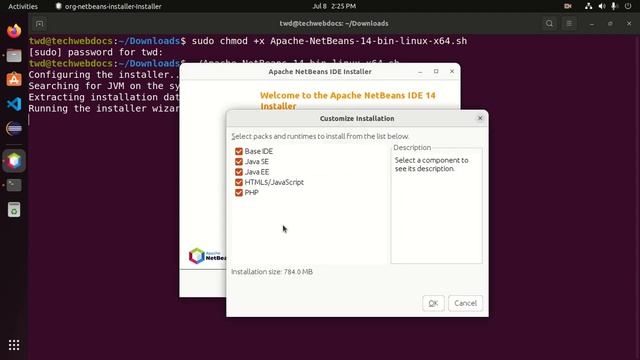Select the PHP list label
Screen dimensions: 640x360
tap(251, 193)
